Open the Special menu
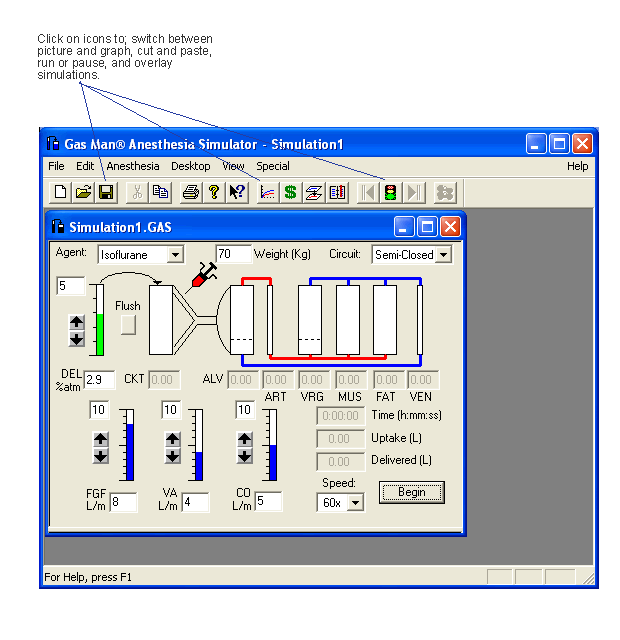The image size is (620, 640). pyautogui.click(x=272, y=166)
